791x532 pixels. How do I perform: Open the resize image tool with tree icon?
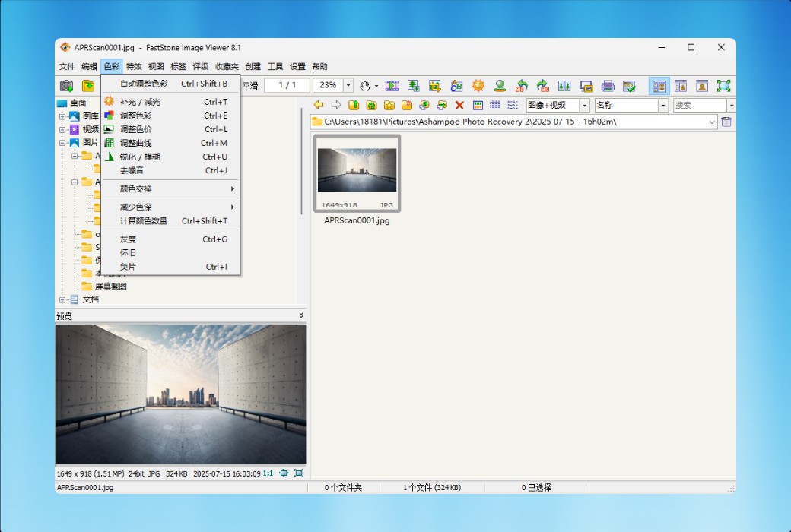coord(414,86)
